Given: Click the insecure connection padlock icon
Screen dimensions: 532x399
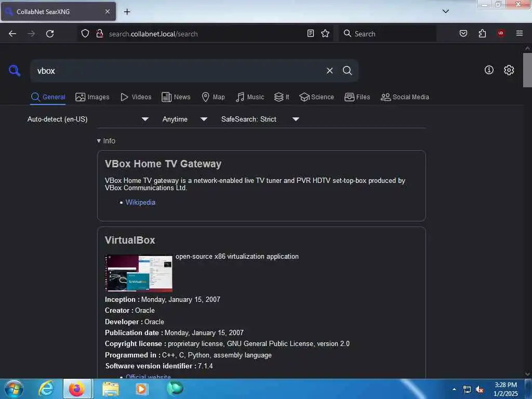Looking at the screenshot, I should [x=100, y=34].
